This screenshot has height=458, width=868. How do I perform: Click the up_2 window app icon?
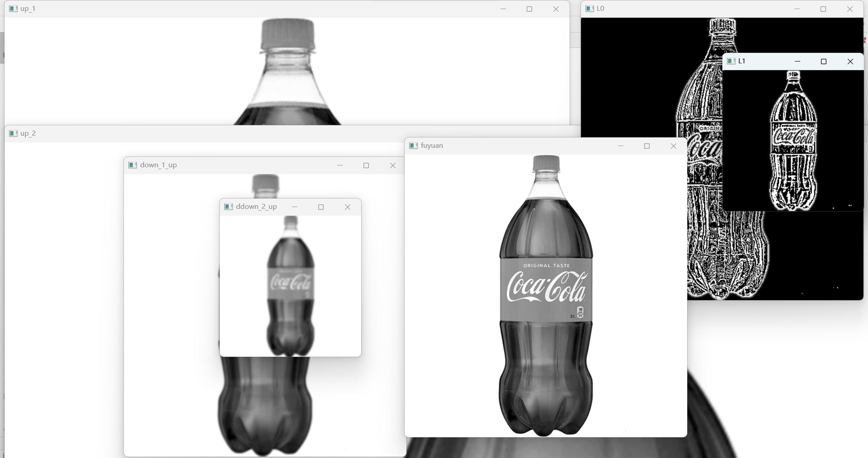14,133
